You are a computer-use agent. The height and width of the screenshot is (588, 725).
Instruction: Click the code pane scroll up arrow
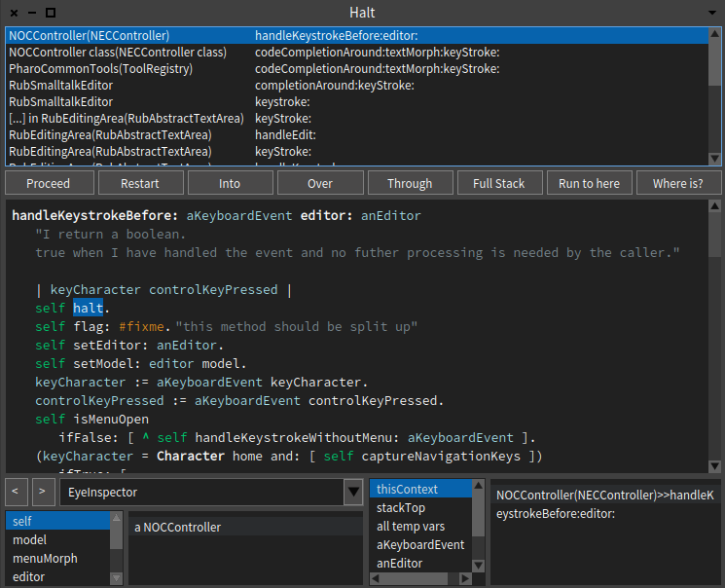coord(714,205)
